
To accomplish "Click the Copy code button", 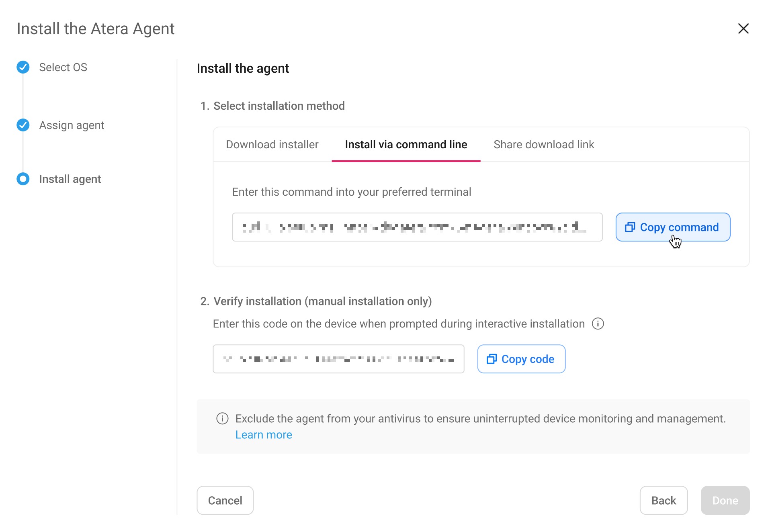I will pos(521,359).
